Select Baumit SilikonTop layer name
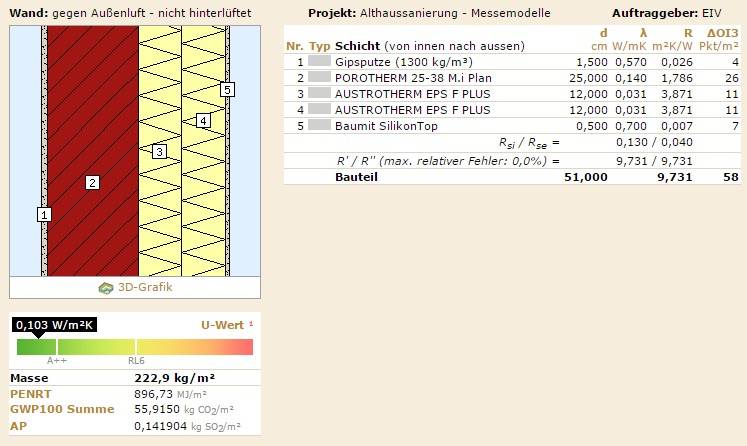Viewport: 747px width, 446px height. pyautogui.click(x=386, y=126)
